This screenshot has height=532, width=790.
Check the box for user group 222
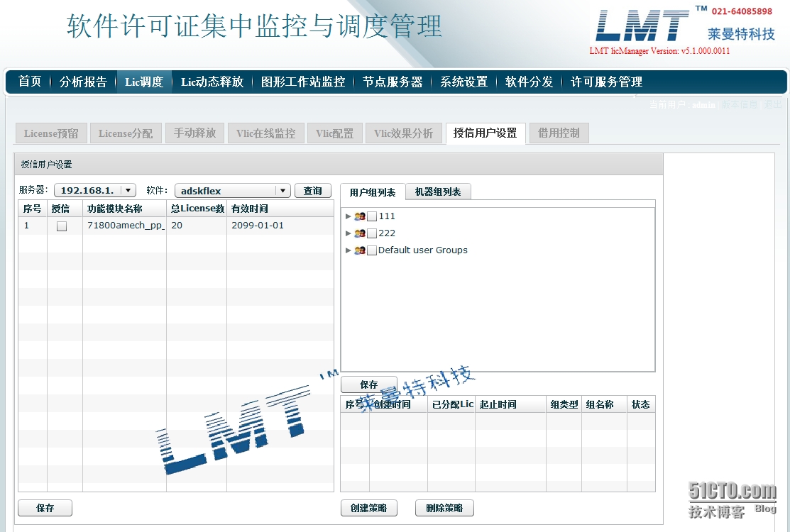(x=372, y=233)
